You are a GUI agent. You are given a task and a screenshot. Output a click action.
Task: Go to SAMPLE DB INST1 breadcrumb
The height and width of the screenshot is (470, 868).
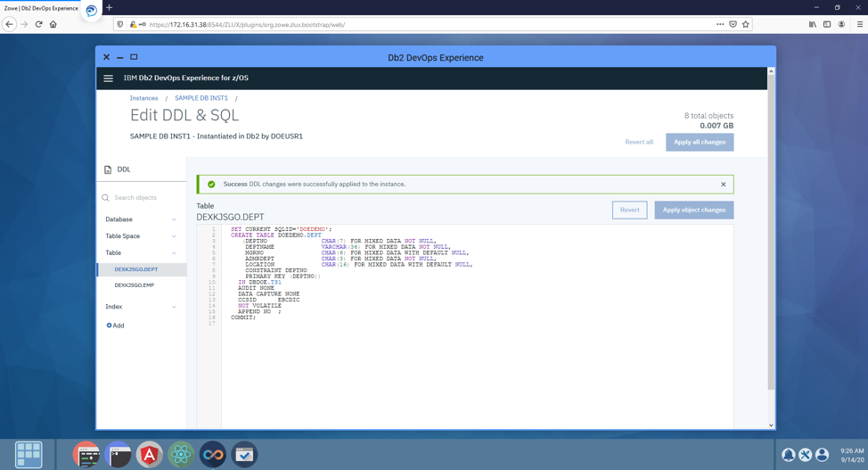pyautogui.click(x=201, y=98)
